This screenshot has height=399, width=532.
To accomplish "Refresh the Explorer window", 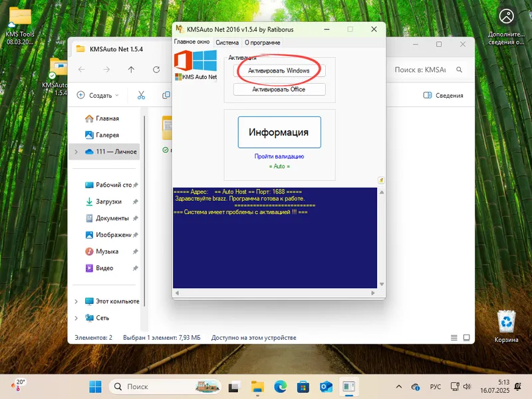I will [156, 69].
